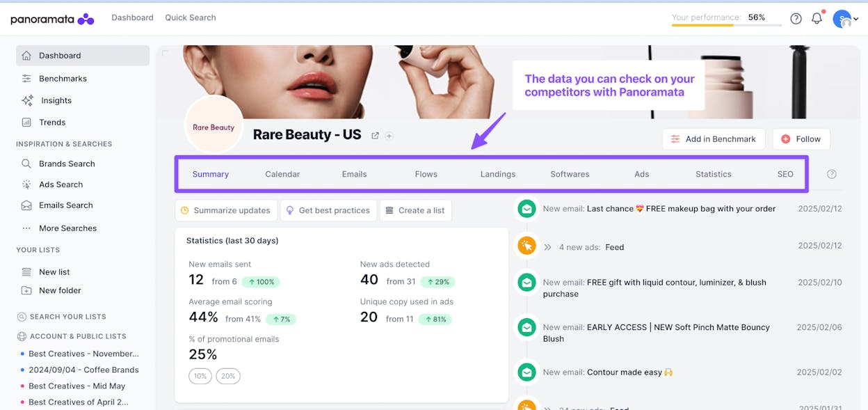Click the 2025/02/10 date entry
Viewport: 868px width, 410px height.
click(x=820, y=283)
